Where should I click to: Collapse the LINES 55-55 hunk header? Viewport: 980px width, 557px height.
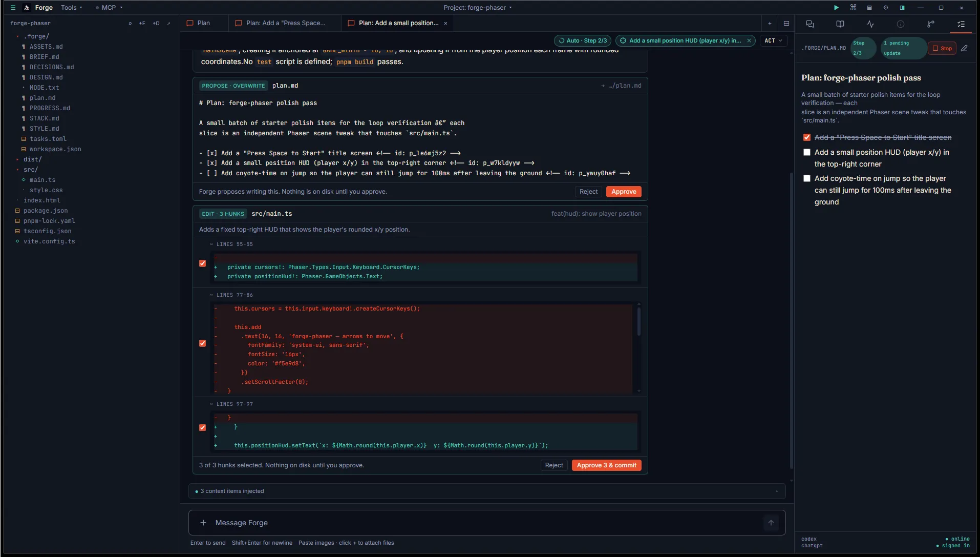pyautogui.click(x=231, y=244)
